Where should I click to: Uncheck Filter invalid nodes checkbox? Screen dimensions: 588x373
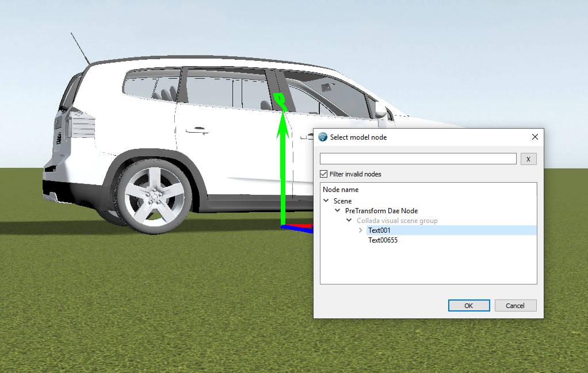(x=323, y=174)
